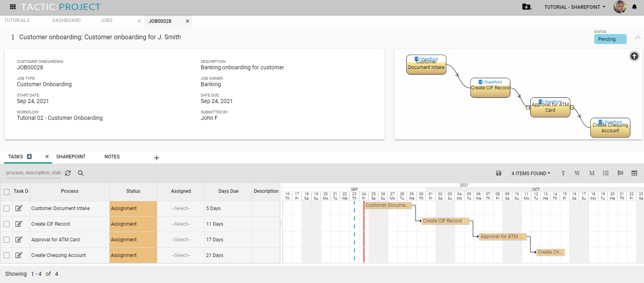Click the refresh search icon

coord(68,173)
